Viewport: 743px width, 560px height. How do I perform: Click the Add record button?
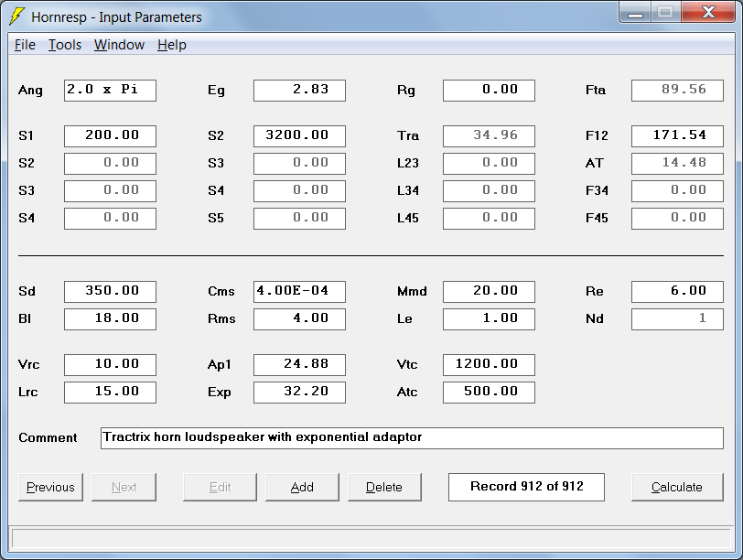[x=302, y=487]
